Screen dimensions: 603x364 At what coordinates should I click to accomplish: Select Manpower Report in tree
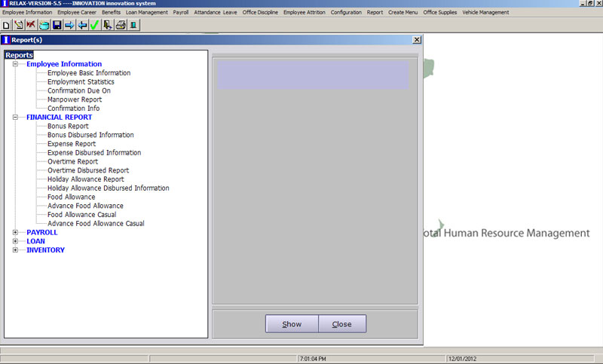(x=75, y=99)
